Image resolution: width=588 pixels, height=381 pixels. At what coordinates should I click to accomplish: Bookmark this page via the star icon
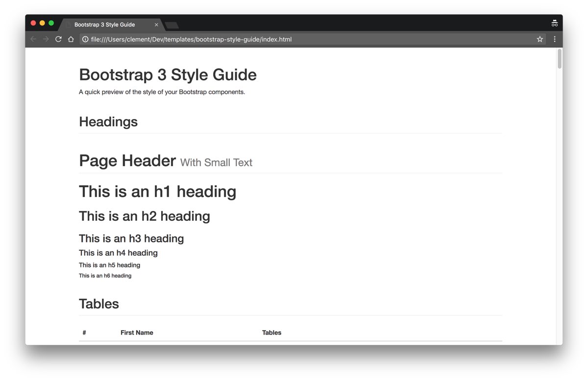click(x=539, y=39)
